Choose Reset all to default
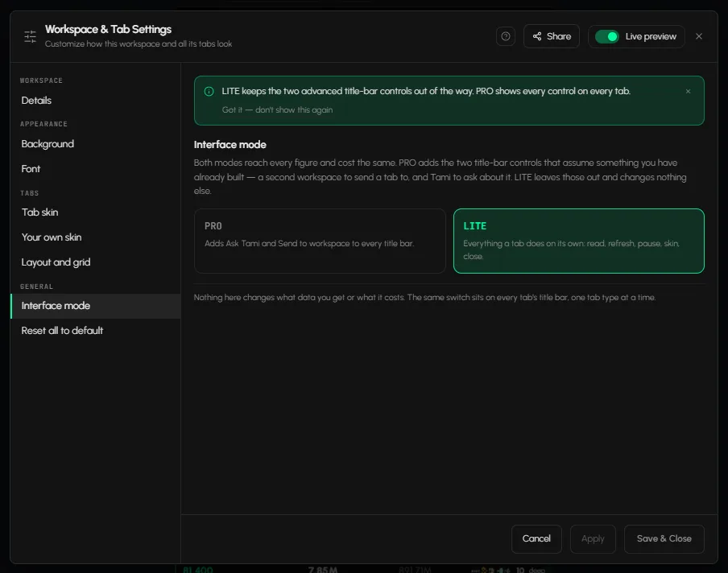728x573 pixels. coord(95,331)
